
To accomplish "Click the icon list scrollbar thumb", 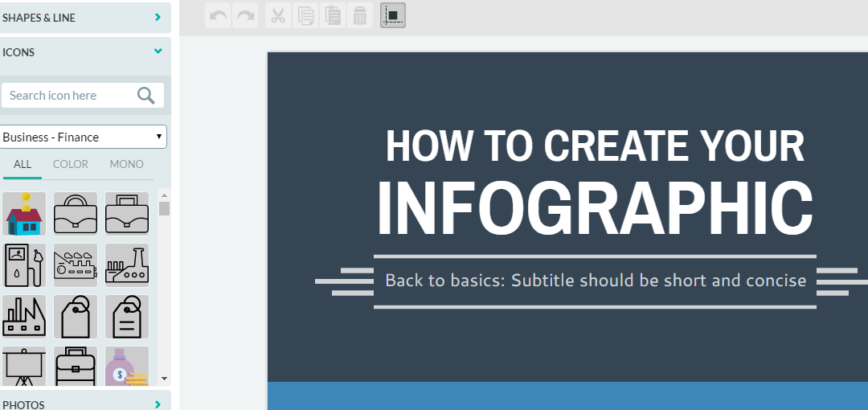I will coord(164,208).
